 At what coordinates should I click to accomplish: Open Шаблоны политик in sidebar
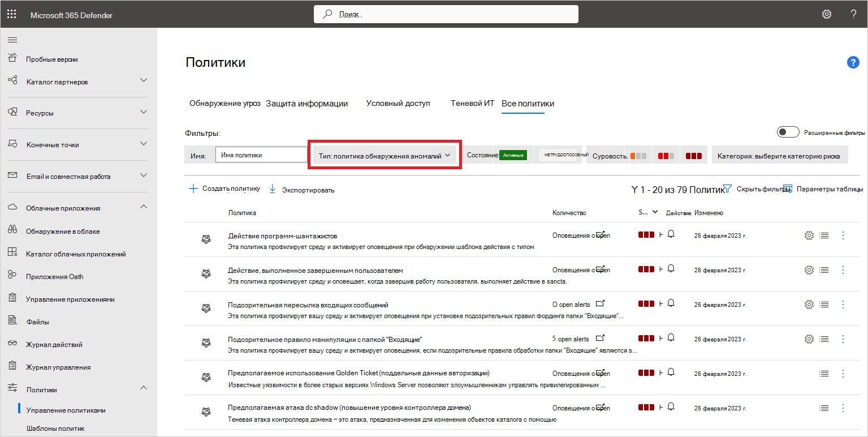pyautogui.click(x=55, y=429)
